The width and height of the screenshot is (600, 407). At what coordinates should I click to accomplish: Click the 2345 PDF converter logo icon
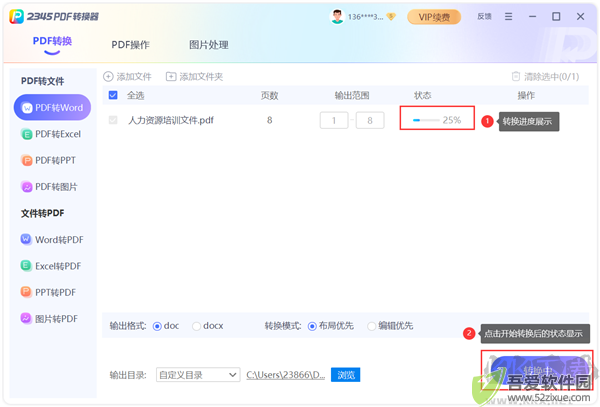[x=16, y=16]
